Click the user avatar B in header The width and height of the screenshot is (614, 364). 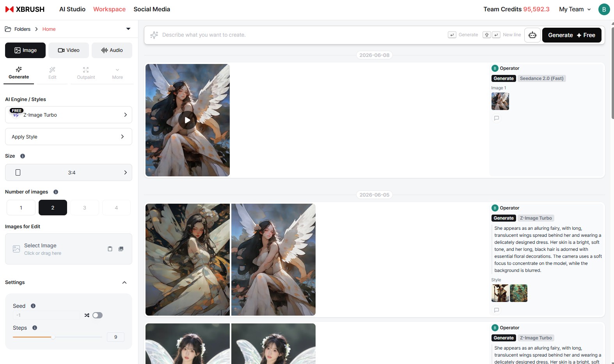click(604, 9)
